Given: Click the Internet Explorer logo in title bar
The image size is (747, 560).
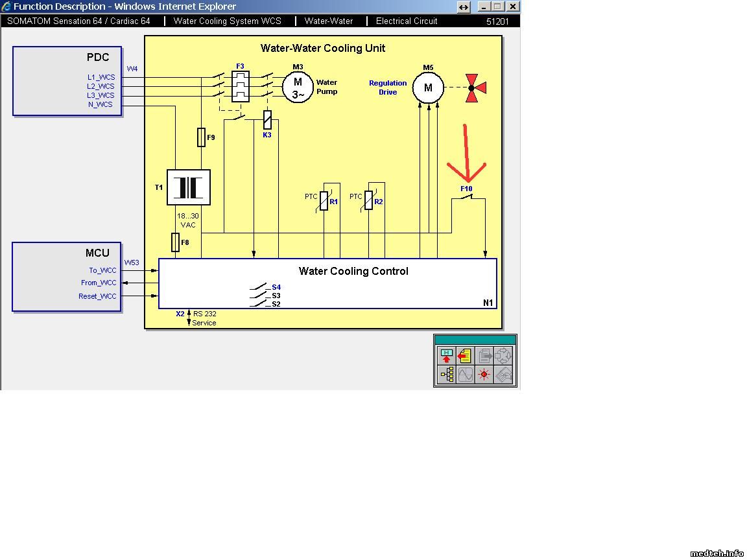Looking at the screenshot, I should click(6, 6).
